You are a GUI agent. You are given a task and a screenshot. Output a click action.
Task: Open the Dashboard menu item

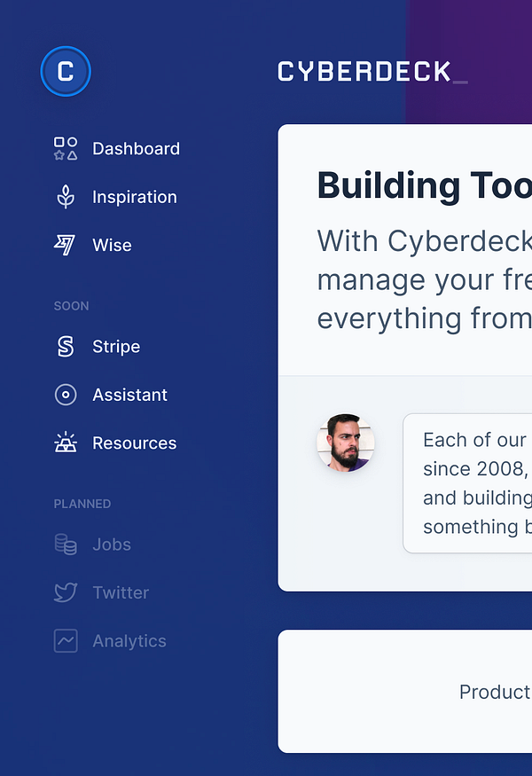tap(136, 148)
